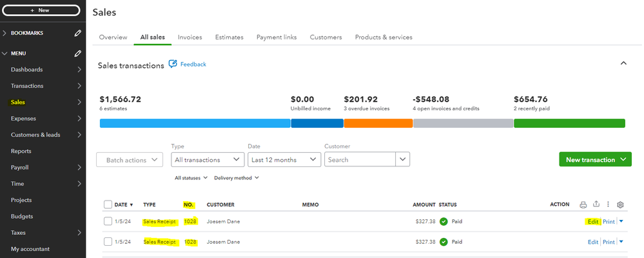
Task: Click the Feedback chat icon
Action: click(173, 64)
